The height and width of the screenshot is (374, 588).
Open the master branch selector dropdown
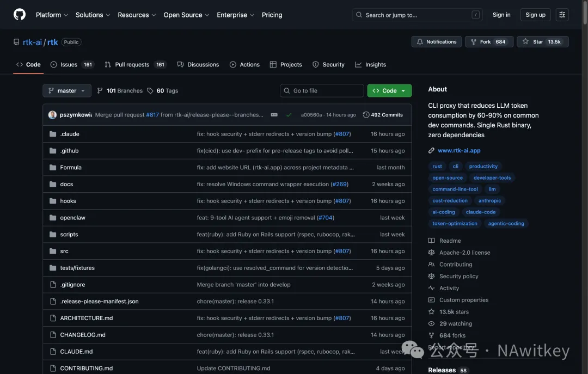pyautogui.click(x=67, y=91)
